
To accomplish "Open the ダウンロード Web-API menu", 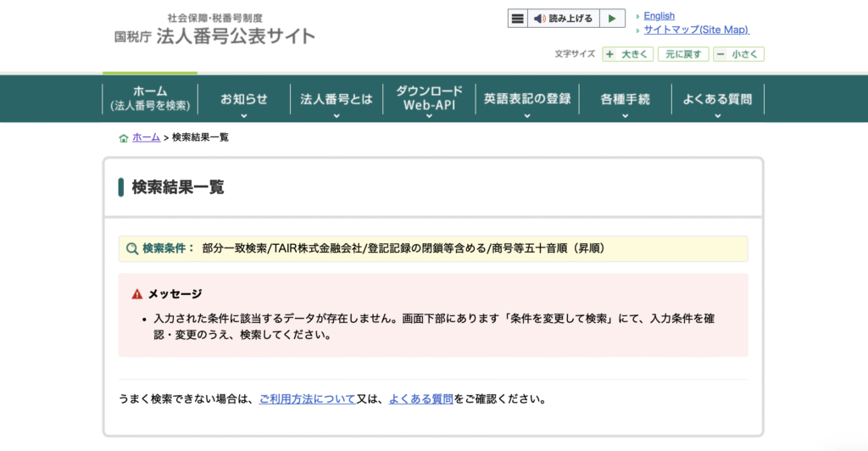I will tap(429, 98).
